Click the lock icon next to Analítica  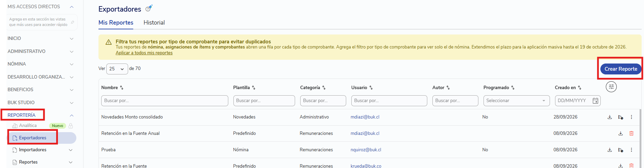(71, 126)
